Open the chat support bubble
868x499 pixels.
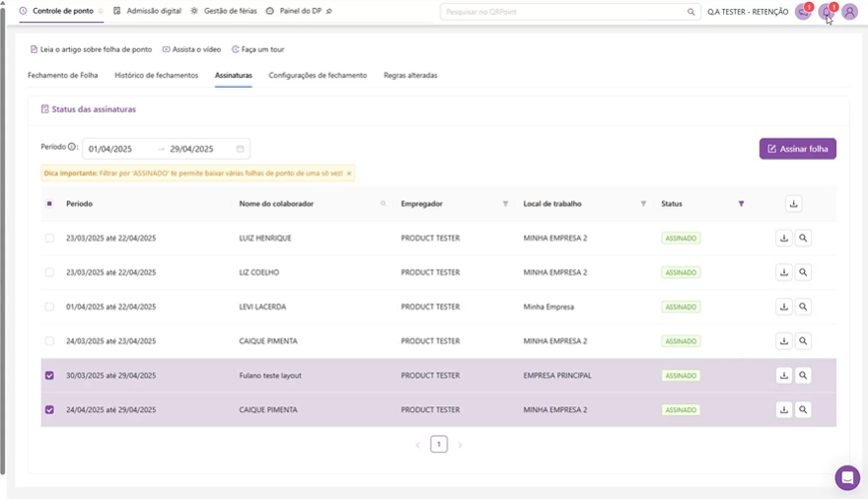pos(847,477)
